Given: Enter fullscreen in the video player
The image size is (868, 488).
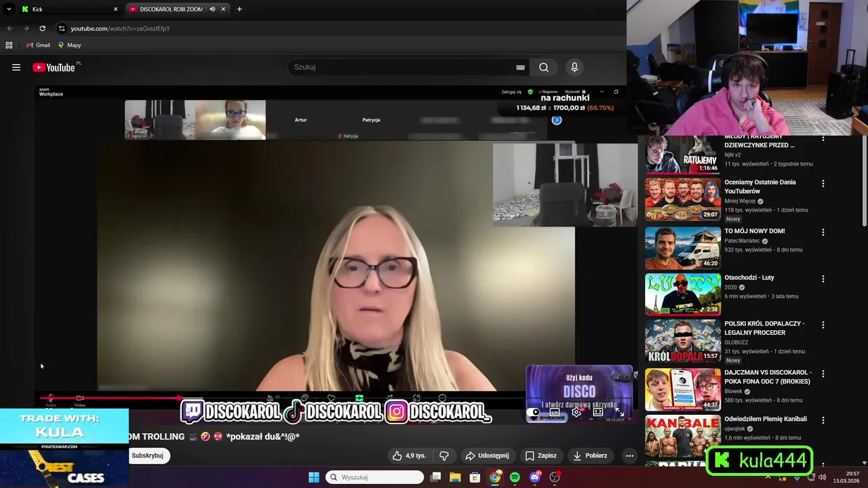Looking at the screenshot, I should coord(619,411).
